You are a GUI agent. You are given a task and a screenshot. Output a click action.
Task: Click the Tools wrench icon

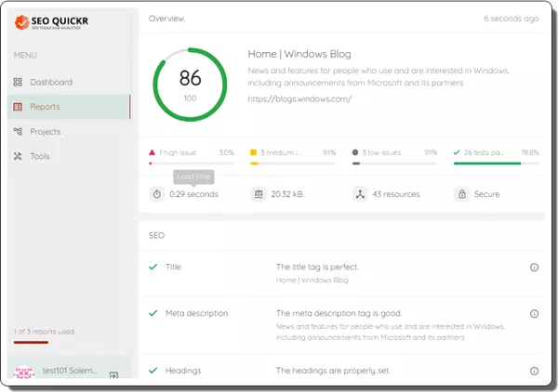(18, 156)
